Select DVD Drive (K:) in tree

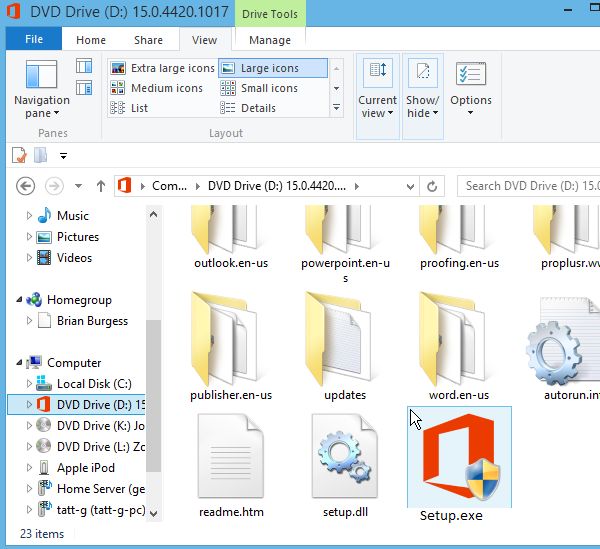click(101, 426)
